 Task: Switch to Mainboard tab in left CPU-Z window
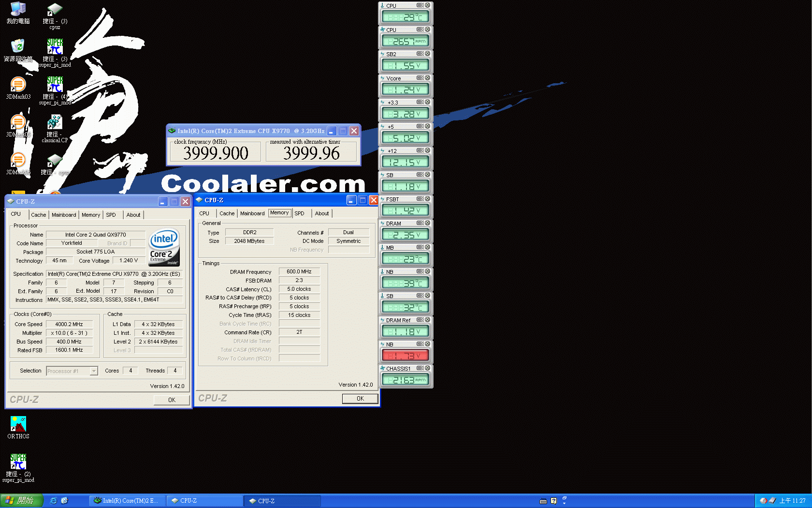(64, 215)
